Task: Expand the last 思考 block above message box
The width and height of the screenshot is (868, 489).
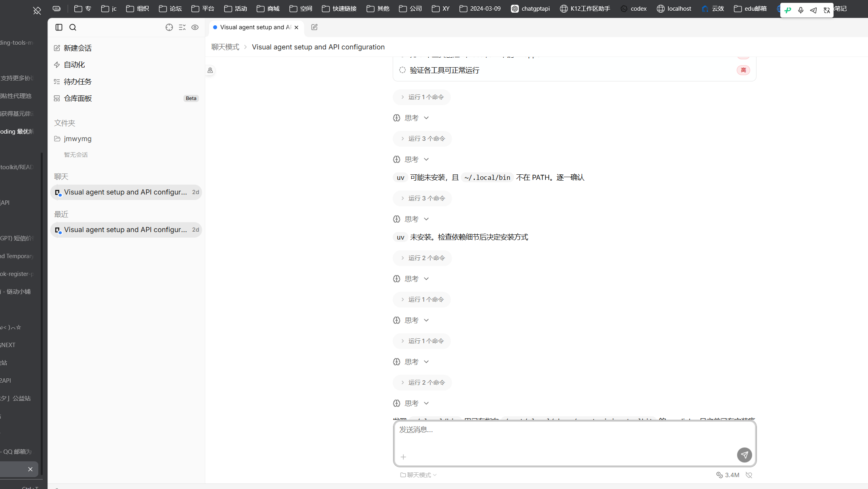Action: [x=411, y=403]
